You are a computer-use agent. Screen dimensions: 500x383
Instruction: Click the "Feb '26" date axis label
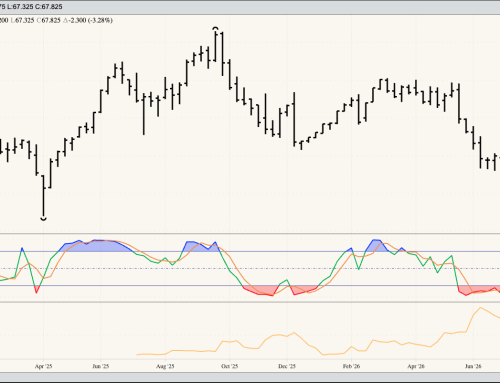click(352, 366)
